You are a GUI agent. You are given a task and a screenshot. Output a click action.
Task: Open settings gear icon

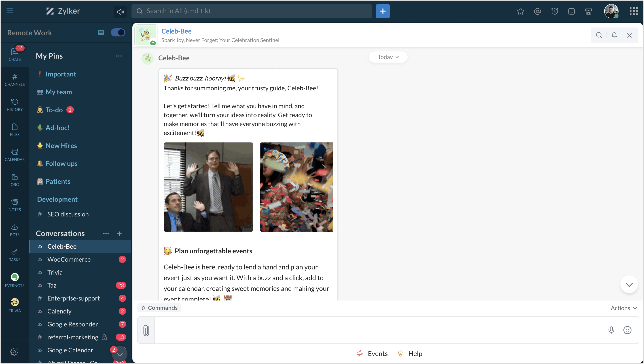coord(14,351)
